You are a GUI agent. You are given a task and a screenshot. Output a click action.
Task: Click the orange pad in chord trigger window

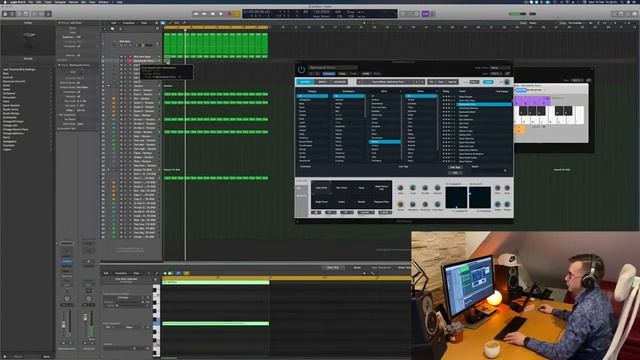click(x=520, y=130)
